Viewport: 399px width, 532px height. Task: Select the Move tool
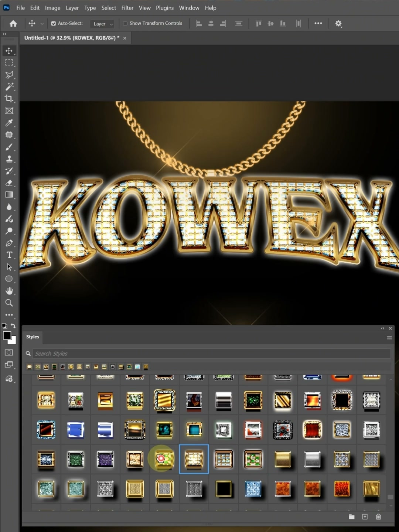[x=9, y=51]
